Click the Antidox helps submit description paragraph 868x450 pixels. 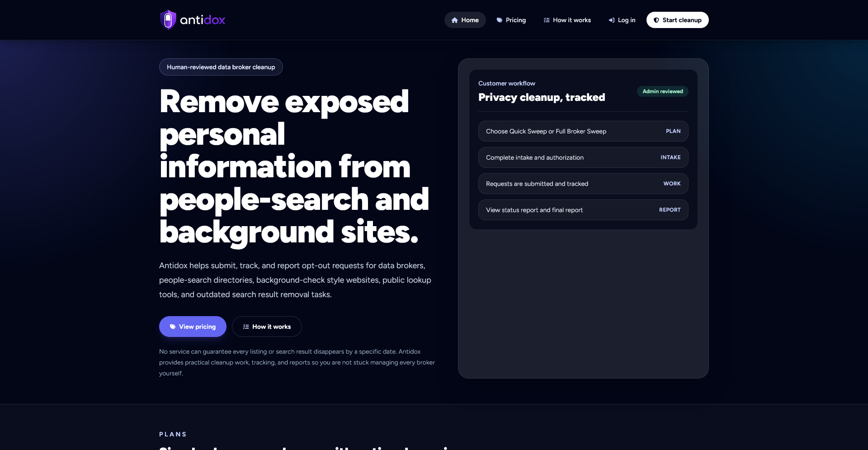[x=295, y=280]
